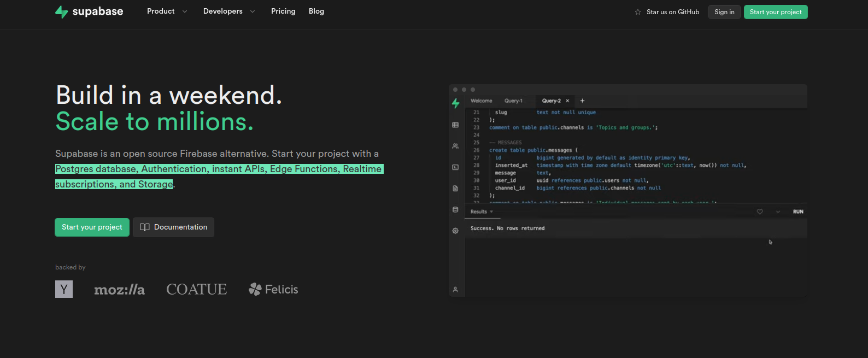The height and width of the screenshot is (358, 868).
Task: Click code line 23 comment on channels
Action: [573, 127]
